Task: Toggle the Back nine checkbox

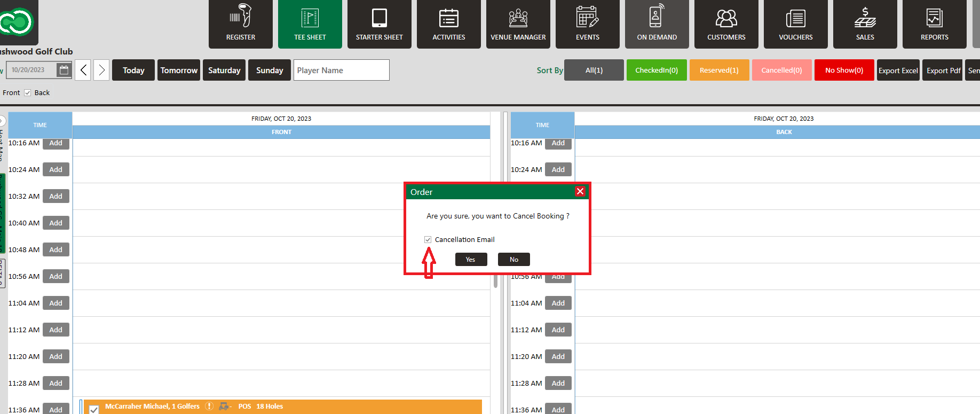Action: click(x=28, y=92)
